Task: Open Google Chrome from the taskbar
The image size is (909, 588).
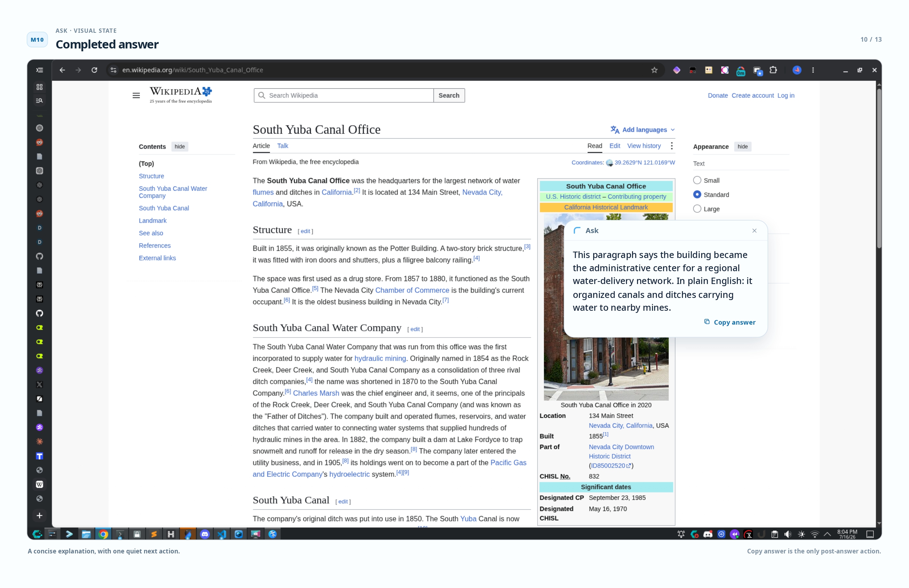Action: tap(103, 534)
